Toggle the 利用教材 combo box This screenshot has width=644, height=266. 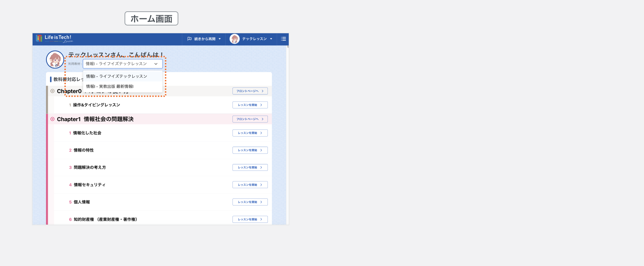pyautogui.click(x=123, y=64)
